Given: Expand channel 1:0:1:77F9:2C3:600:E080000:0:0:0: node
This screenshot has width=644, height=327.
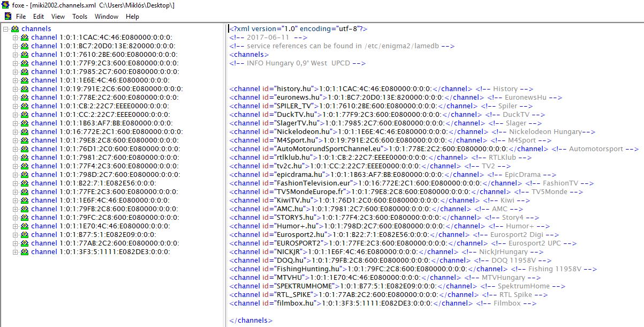Looking at the screenshot, I should point(16,63).
